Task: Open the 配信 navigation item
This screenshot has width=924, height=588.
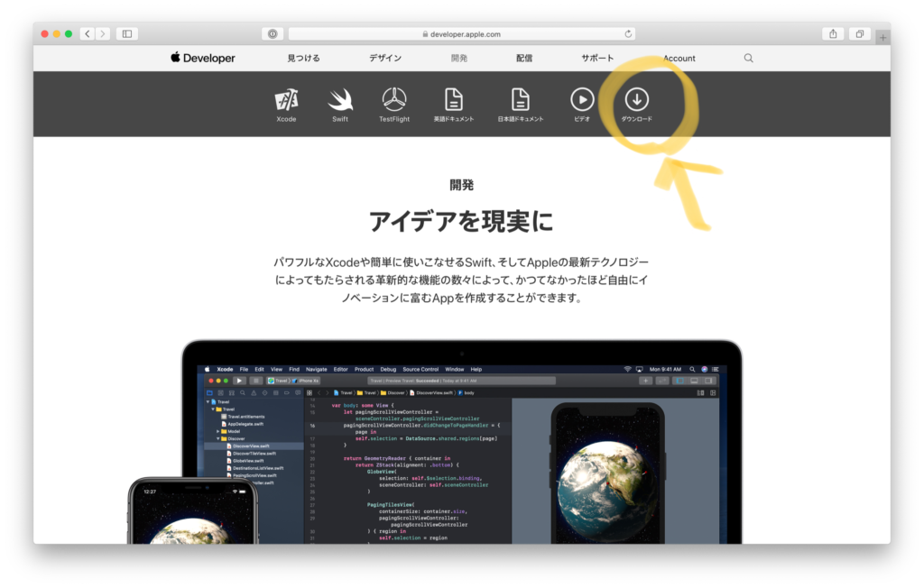Action: [x=524, y=58]
